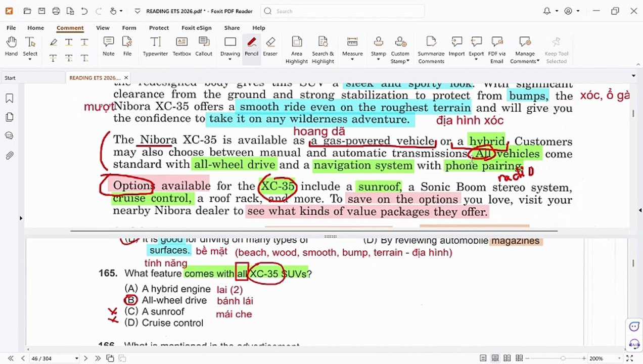Jump to the last page

coord(98,358)
